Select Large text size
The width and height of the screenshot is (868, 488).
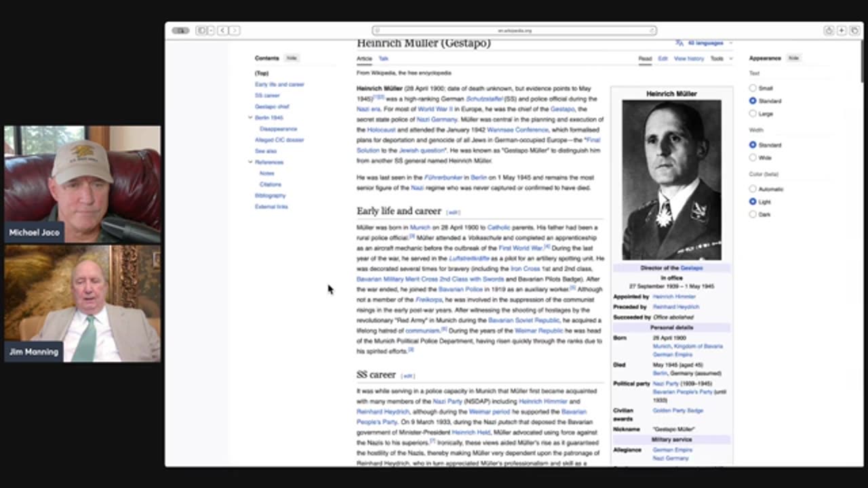point(753,114)
